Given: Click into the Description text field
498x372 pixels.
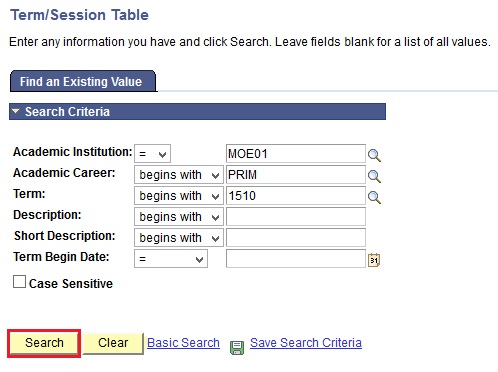Looking at the screenshot, I should pos(296,217).
